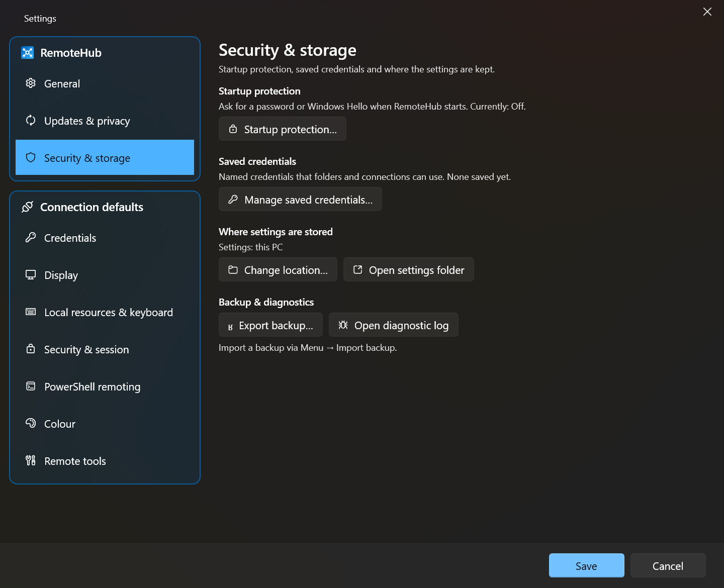This screenshot has width=724, height=588.
Task: Open Remote tools settings
Action: tap(105, 461)
